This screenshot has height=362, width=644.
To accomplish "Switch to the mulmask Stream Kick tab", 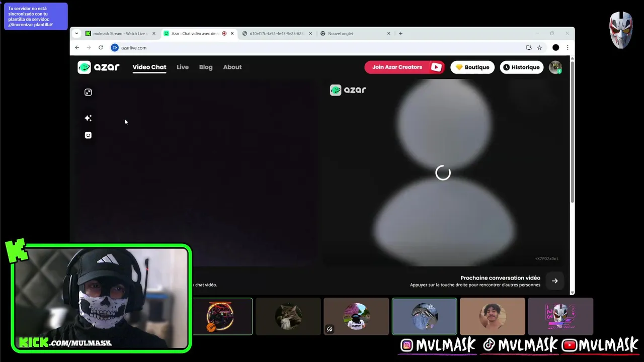I will pyautogui.click(x=119, y=34).
